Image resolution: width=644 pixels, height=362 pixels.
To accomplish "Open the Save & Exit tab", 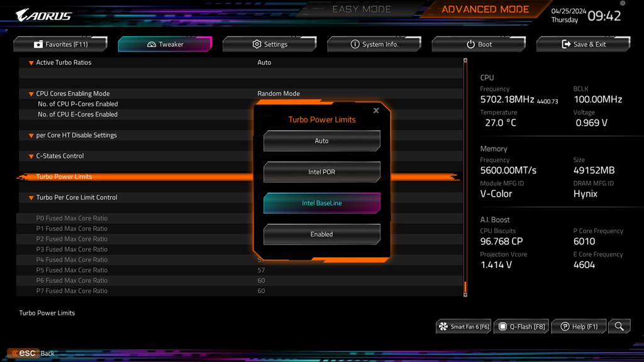I will pyautogui.click(x=583, y=45).
